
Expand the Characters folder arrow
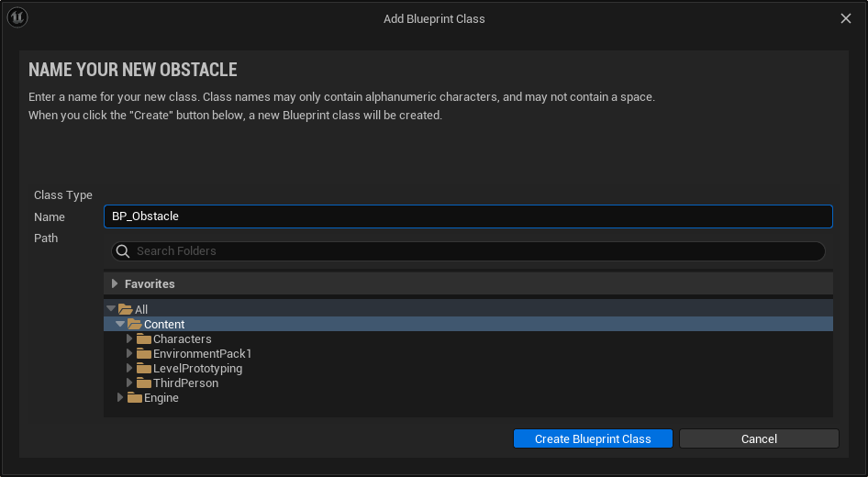(129, 338)
